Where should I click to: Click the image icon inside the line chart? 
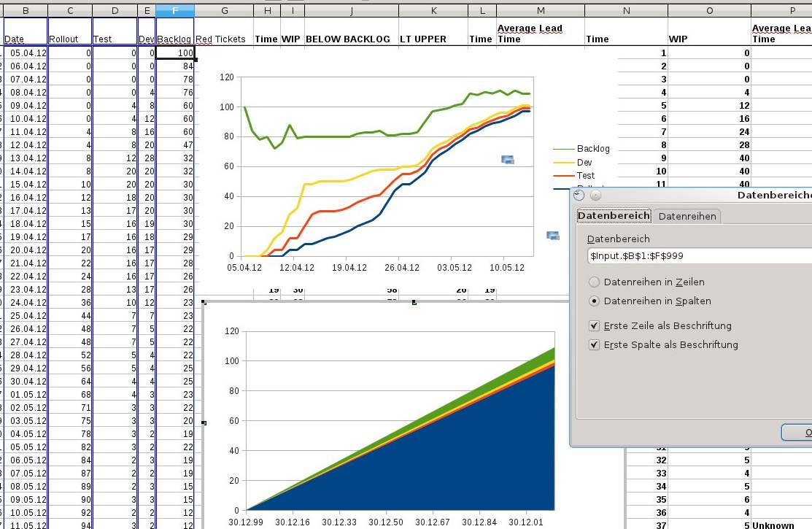pos(508,159)
